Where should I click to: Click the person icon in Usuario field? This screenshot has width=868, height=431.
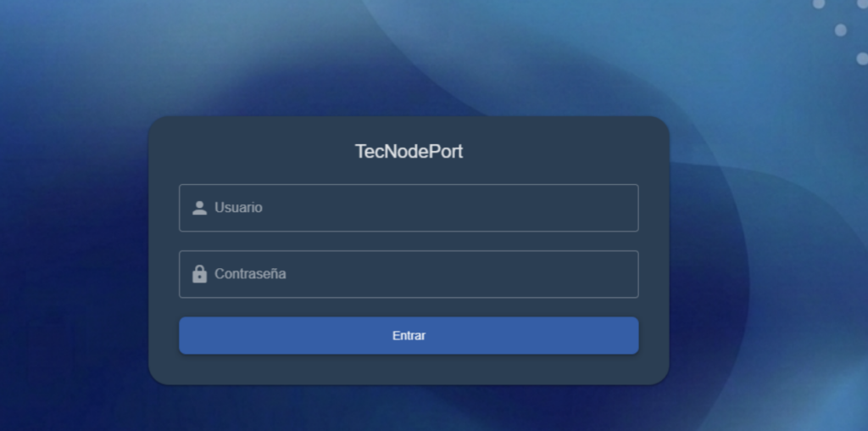[x=199, y=208]
